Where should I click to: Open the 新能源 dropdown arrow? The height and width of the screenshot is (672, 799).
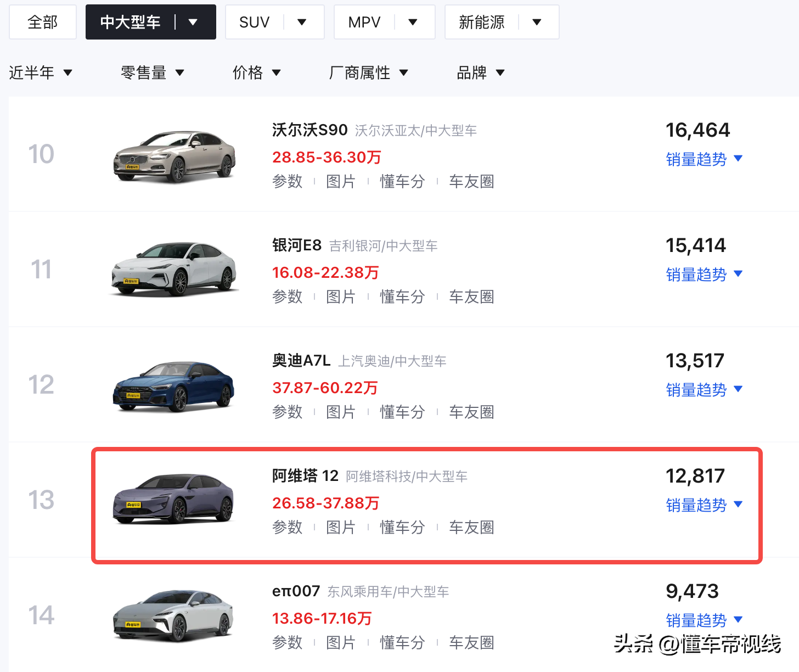tap(536, 22)
